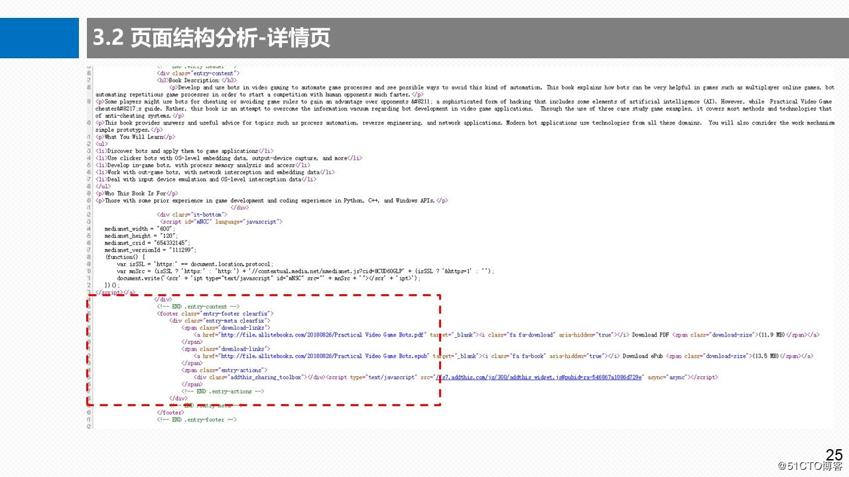The height and width of the screenshot is (477, 849).
Task: Open the Practical Video Game Bots.pdf href link
Action: point(322,335)
